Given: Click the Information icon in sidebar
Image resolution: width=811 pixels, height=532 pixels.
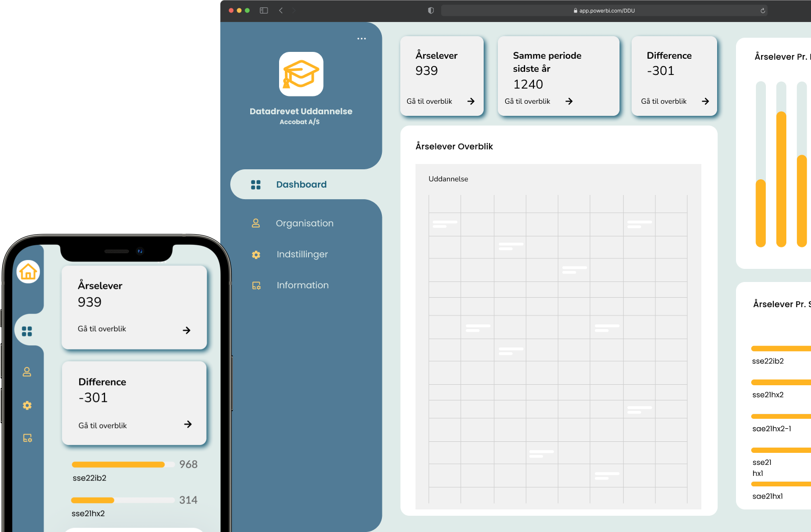Looking at the screenshot, I should tap(257, 286).
